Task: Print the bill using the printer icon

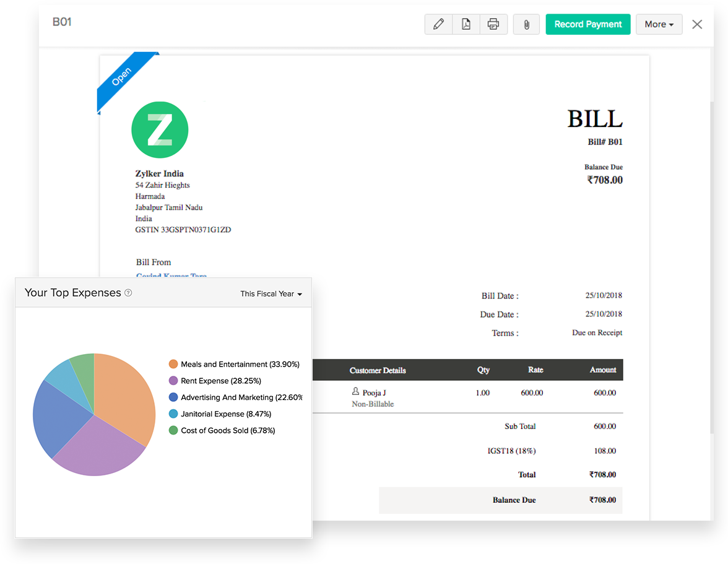Action: tap(493, 24)
